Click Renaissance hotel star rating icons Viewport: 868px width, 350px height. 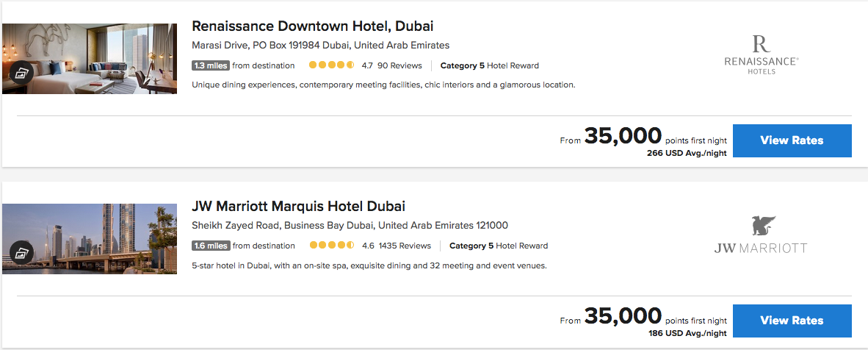tap(332, 65)
